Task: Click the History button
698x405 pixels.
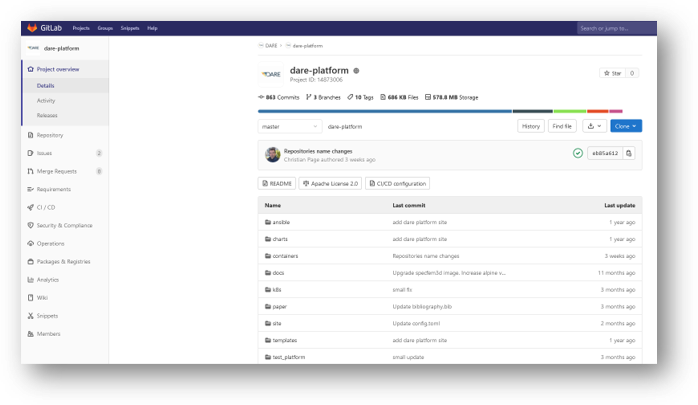Action: [531, 126]
